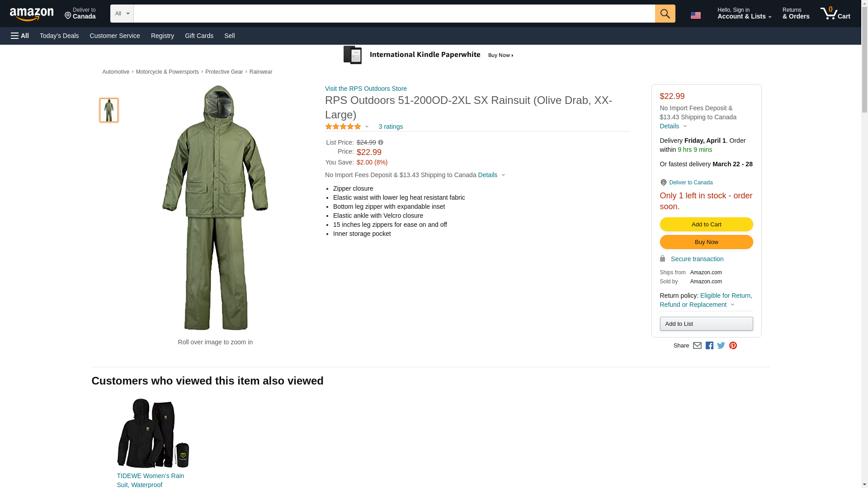Screen dimensions: 868x488
Task: Expand the search category All dropdown
Action: coord(122,14)
